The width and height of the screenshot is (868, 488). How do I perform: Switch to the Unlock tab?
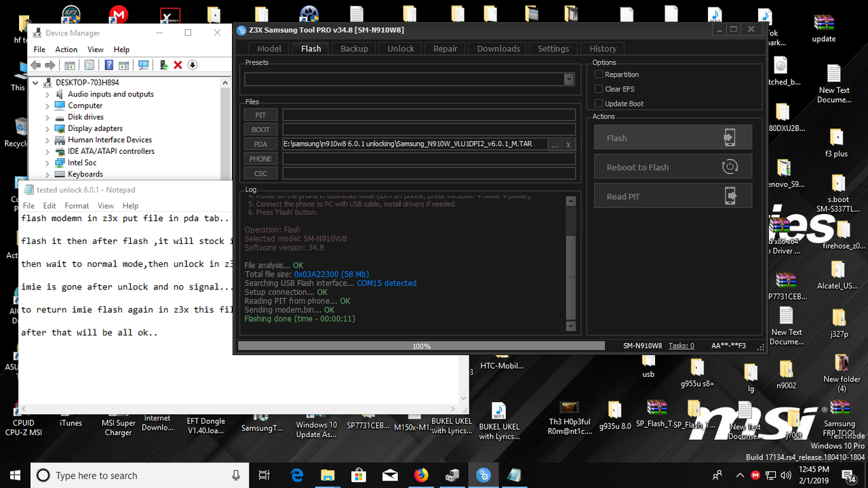coord(401,48)
